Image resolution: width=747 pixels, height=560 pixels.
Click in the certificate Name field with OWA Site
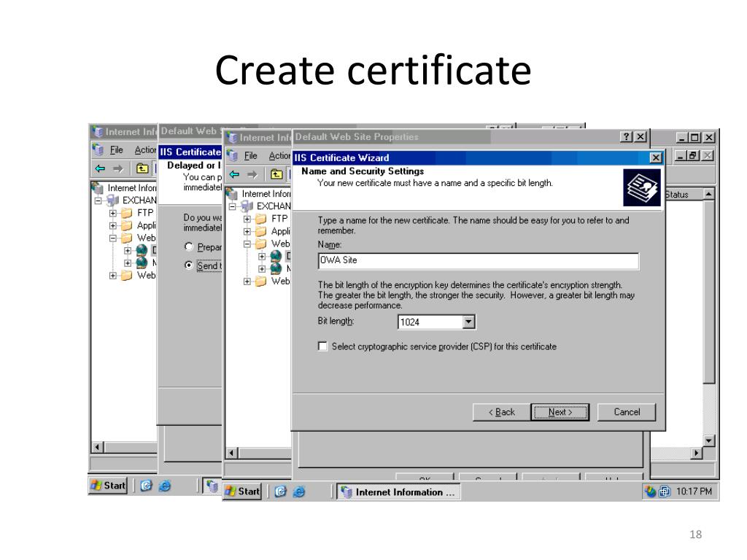point(479,261)
